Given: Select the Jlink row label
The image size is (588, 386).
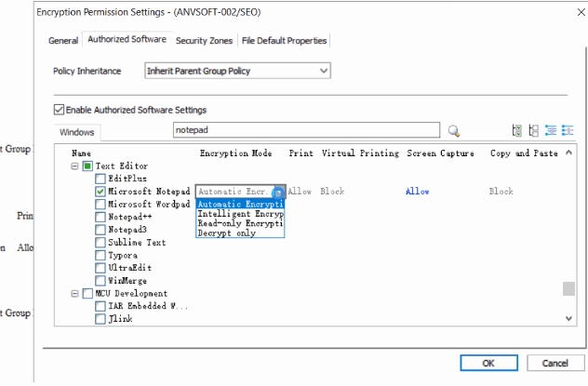Looking at the screenshot, I should click(x=120, y=319).
